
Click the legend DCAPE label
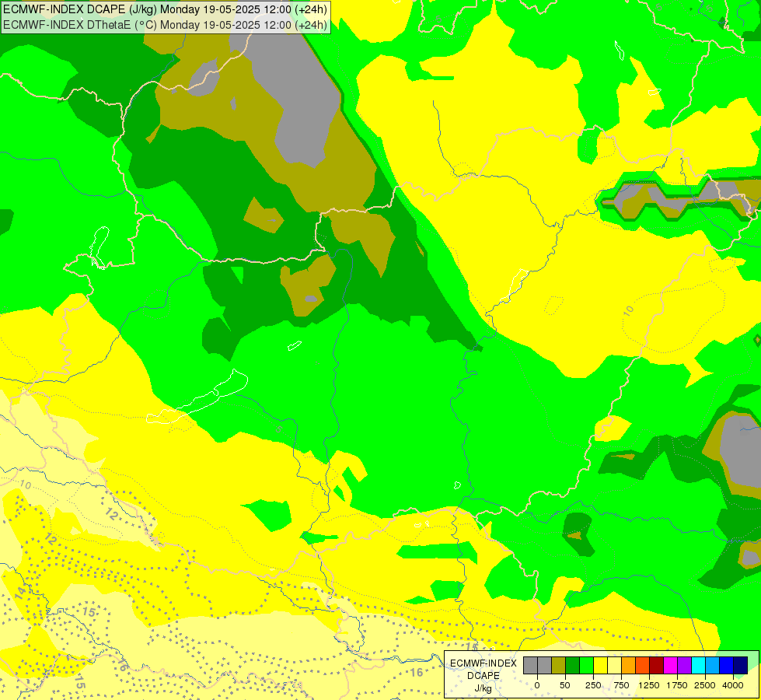tap(483, 676)
